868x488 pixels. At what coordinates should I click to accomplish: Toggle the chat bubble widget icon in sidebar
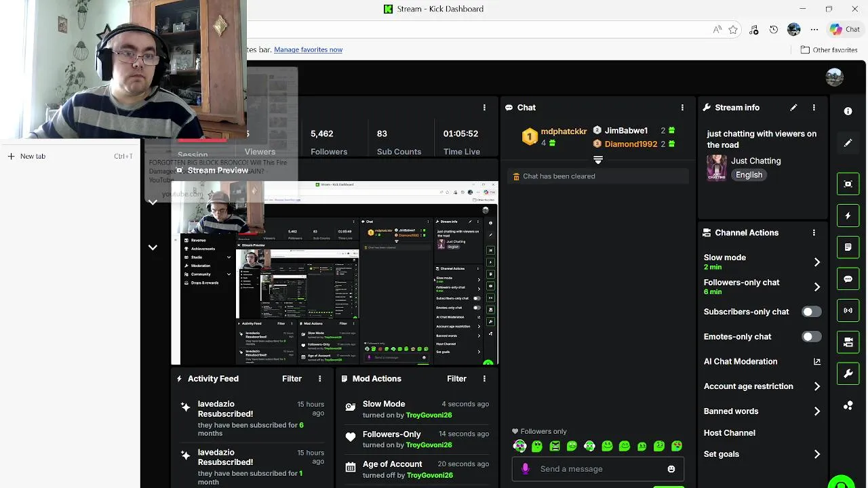pos(848,279)
